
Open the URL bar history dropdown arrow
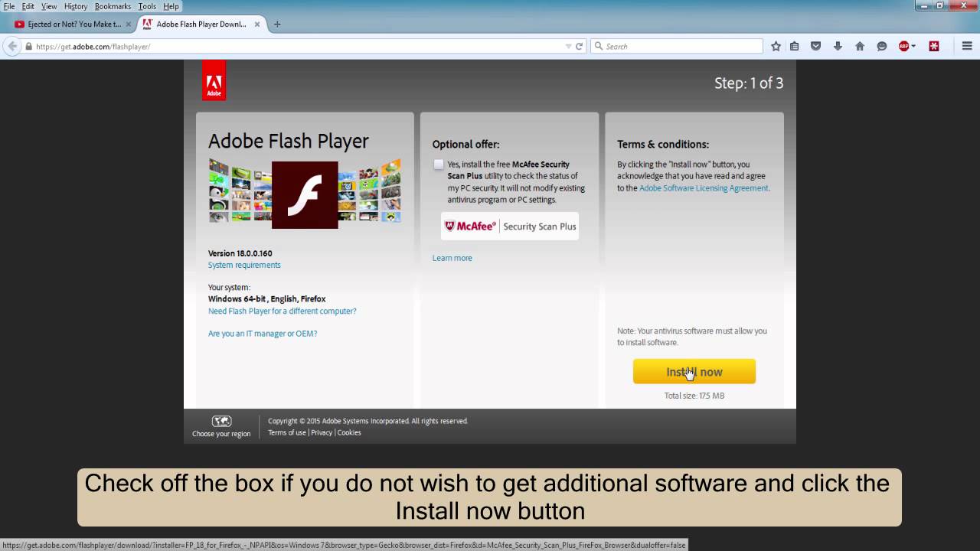click(568, 46)
